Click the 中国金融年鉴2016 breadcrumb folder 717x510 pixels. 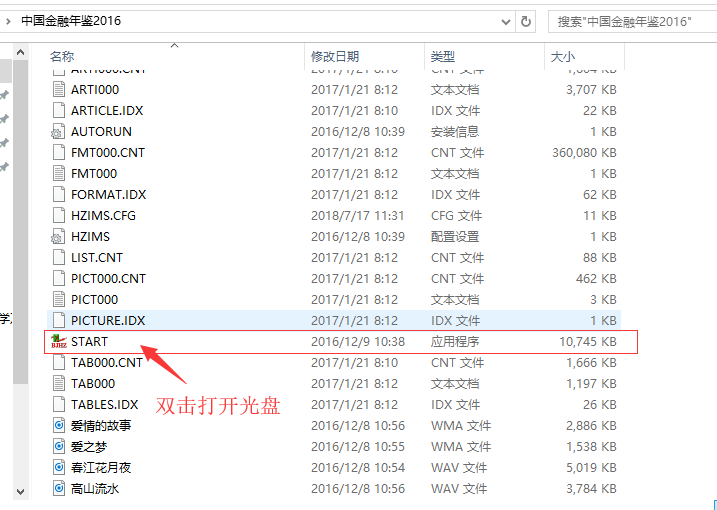click(71, 21)
